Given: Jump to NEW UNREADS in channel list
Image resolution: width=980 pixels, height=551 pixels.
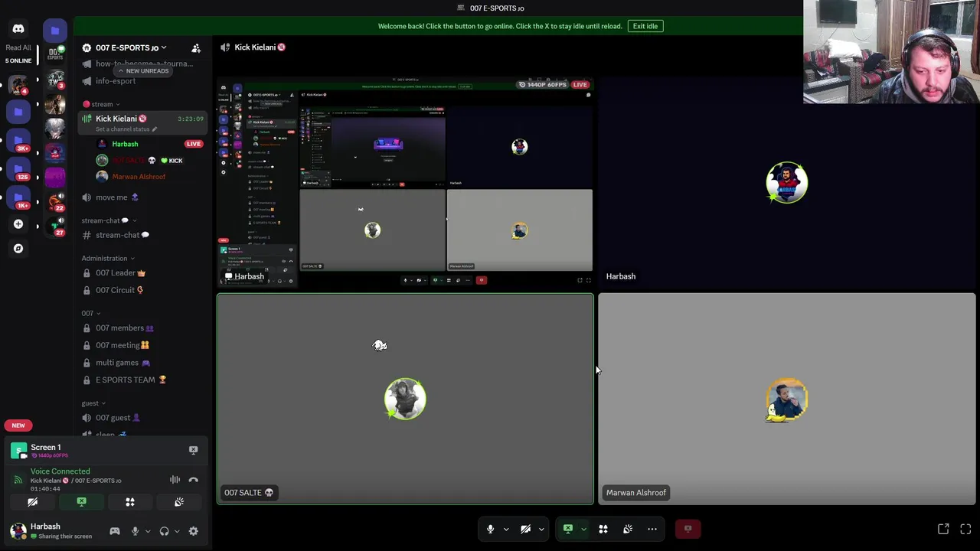Looking at the screenshot, I should tap(143, 71).
